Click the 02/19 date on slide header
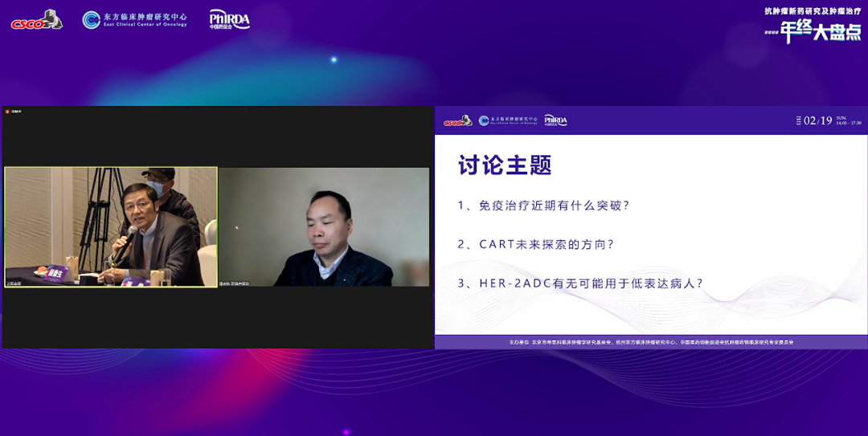The image size is (868, 436). [817, 120]
